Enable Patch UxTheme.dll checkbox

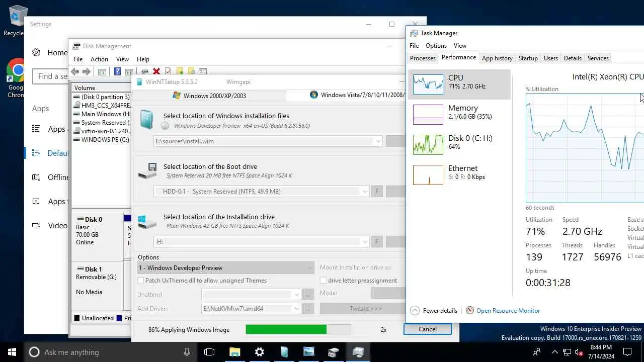click(x=141, y=281)
